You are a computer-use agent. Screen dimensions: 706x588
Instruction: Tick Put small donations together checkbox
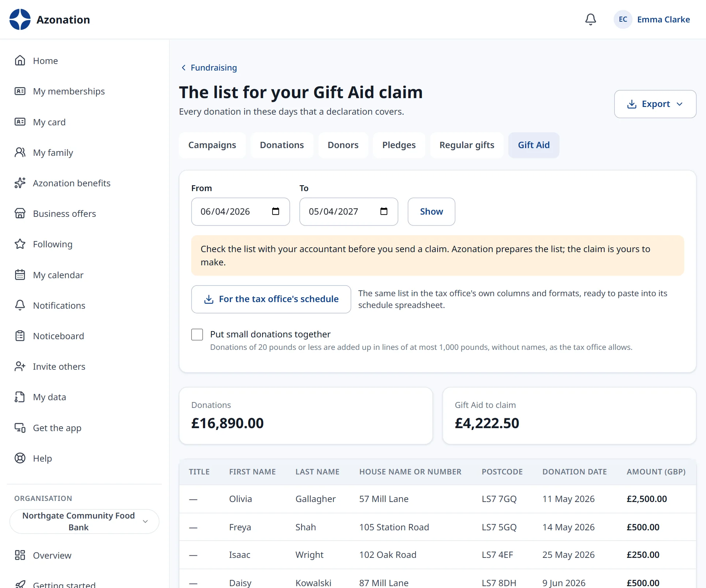197,334
